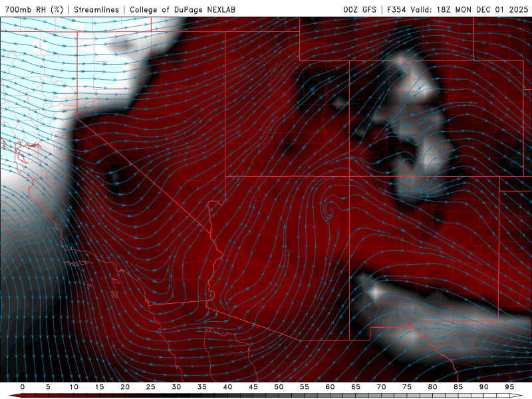The width and height of the screenshot is (532, 399).
Task: Click the '700mb RH (%)' title text
Action: [34, 9]
